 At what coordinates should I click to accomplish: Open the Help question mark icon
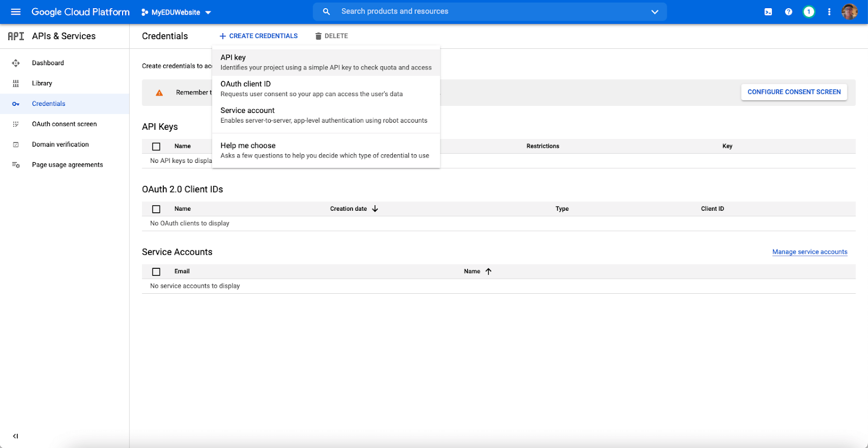[788, 12]
